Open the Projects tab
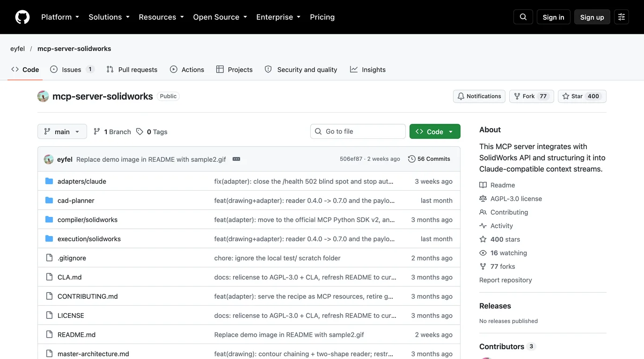 234,69
